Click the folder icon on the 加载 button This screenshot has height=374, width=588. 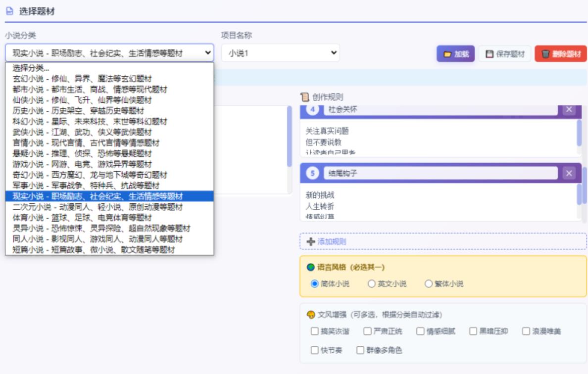[x=447, y=54]
